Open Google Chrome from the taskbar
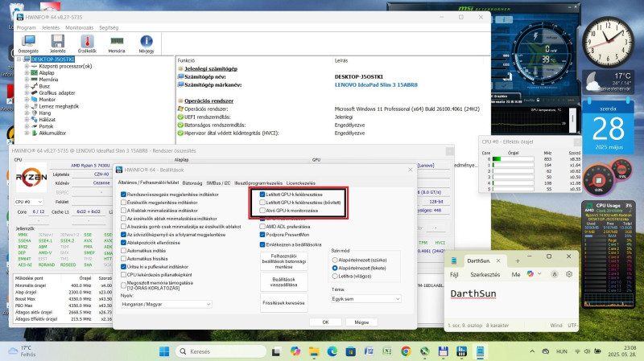The width and height of the screenshot is (644, 361). tap(406, 351)
